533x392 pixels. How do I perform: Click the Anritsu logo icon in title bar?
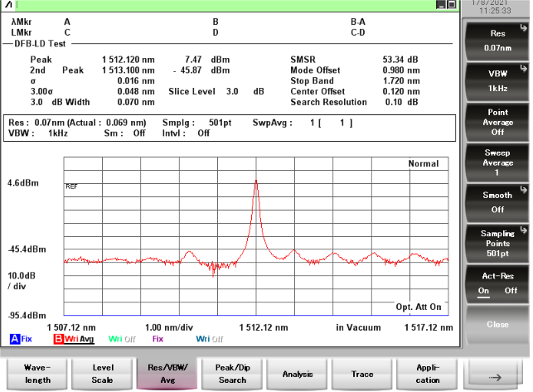coord(7,5)
